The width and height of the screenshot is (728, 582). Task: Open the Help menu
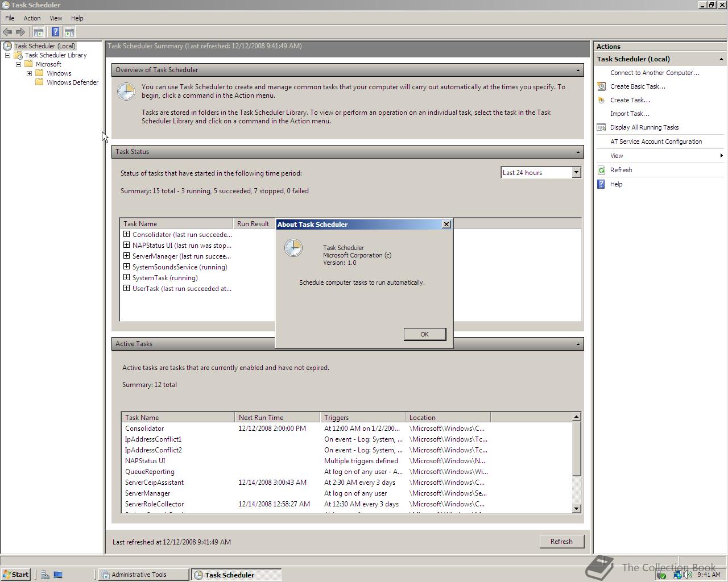pos(77,18)
